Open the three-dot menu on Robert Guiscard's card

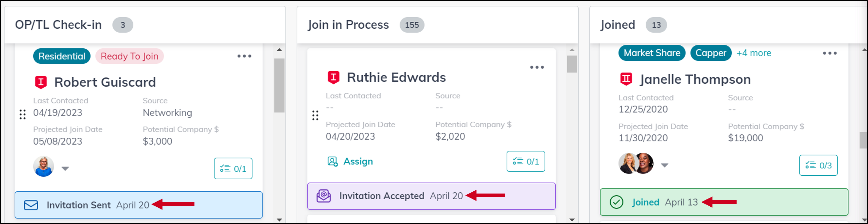click(x=244, y=56)
